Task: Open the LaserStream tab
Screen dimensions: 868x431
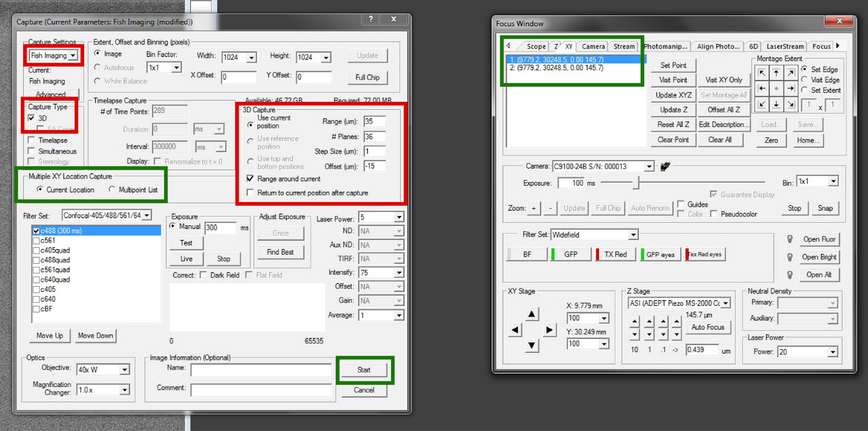Action: (785, 46)
